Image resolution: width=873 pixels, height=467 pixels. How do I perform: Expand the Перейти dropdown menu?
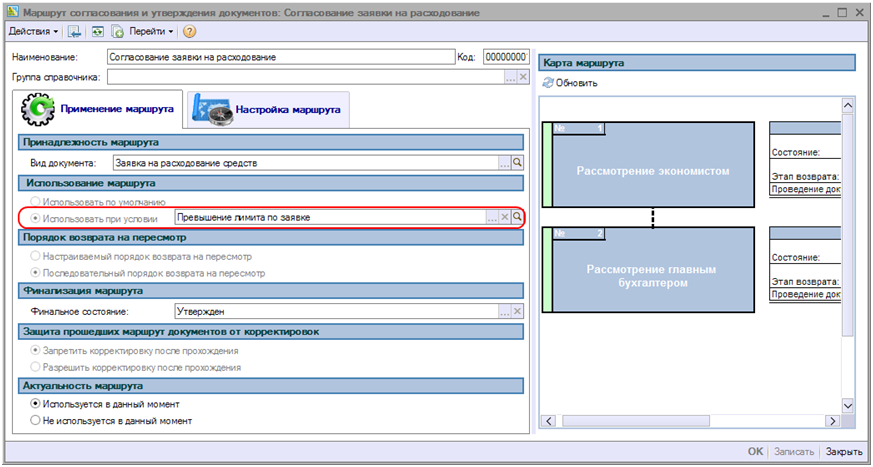click(x=150, y=32)
